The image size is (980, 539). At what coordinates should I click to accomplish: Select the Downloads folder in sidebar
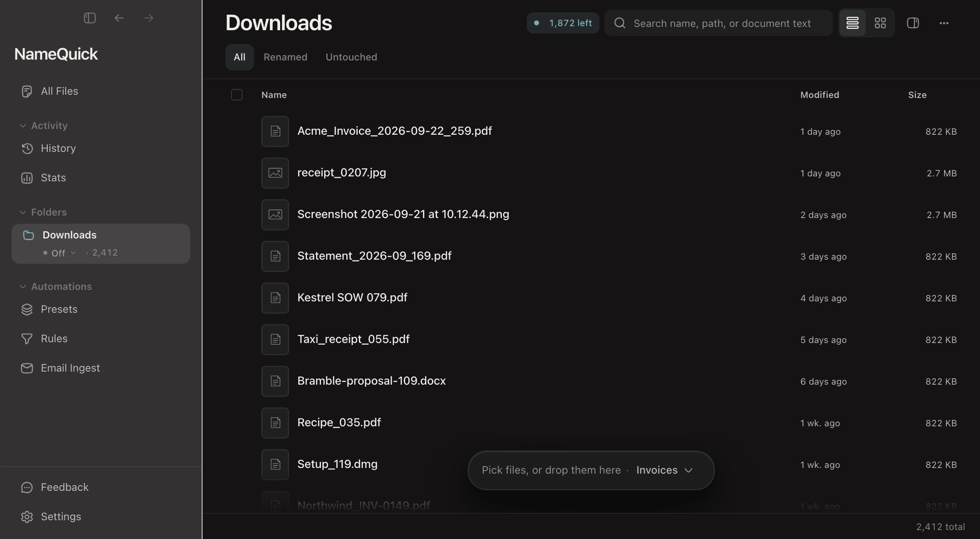click(100, 243)
